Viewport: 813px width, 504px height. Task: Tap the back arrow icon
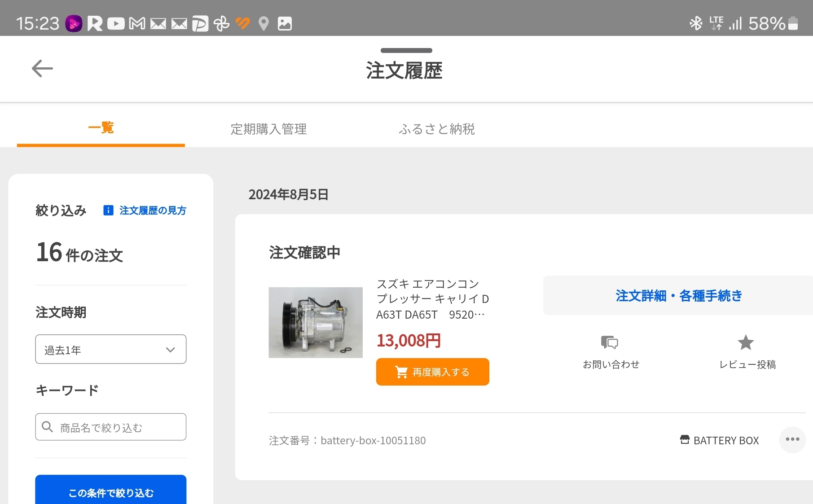[x=42, y=69]
